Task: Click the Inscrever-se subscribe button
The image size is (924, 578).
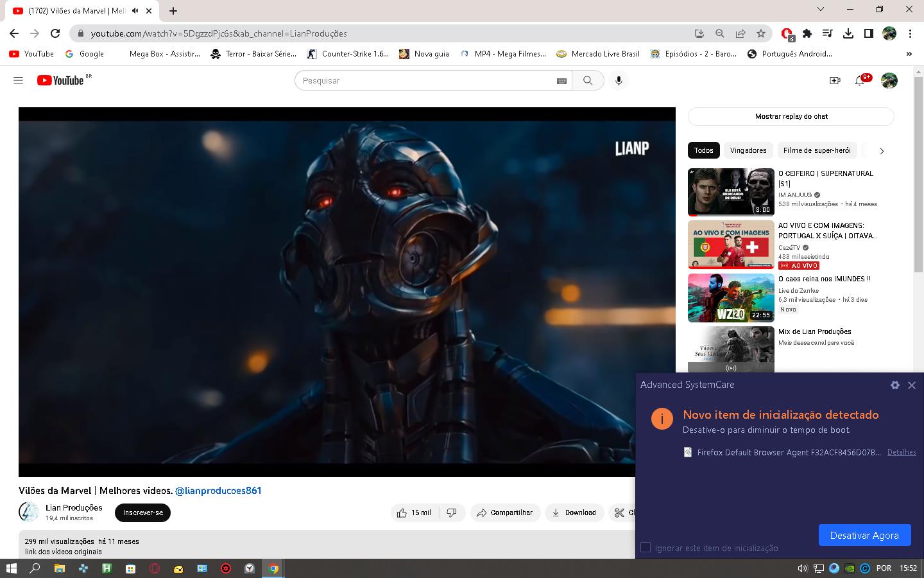Action: point(142,512)
